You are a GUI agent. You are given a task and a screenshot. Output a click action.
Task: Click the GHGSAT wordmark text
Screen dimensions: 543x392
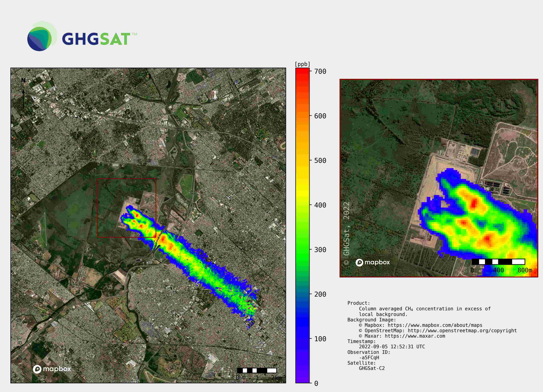point(96,39)
